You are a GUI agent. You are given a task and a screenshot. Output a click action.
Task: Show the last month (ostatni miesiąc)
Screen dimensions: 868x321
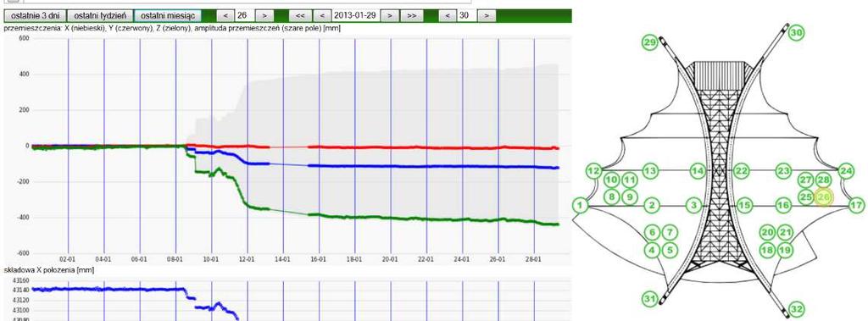tap(167, 15)
